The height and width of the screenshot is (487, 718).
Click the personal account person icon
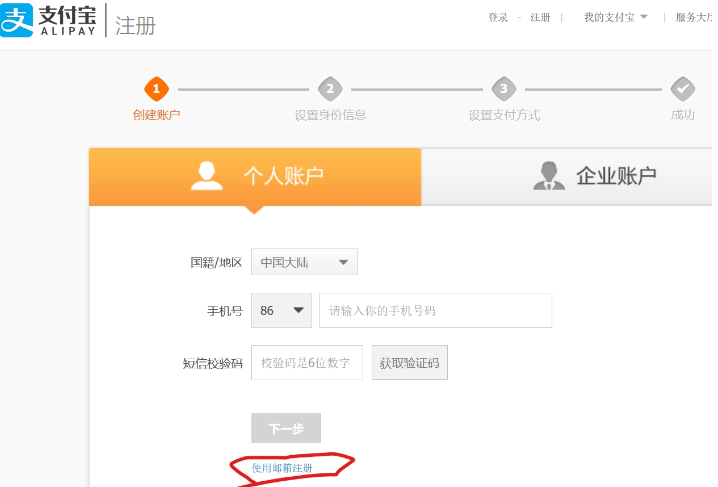click(207, 176)
